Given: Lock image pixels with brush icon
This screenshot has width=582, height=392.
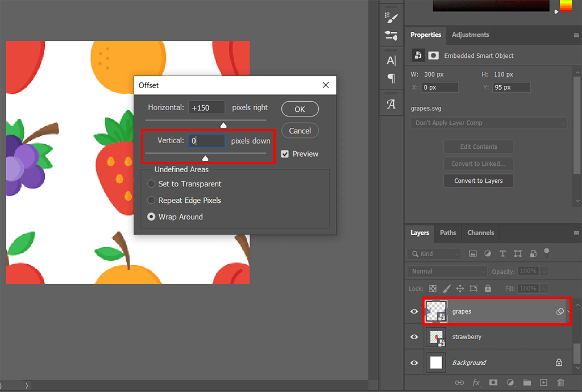Looking at the screenshot, I should [x=447, y=289].
